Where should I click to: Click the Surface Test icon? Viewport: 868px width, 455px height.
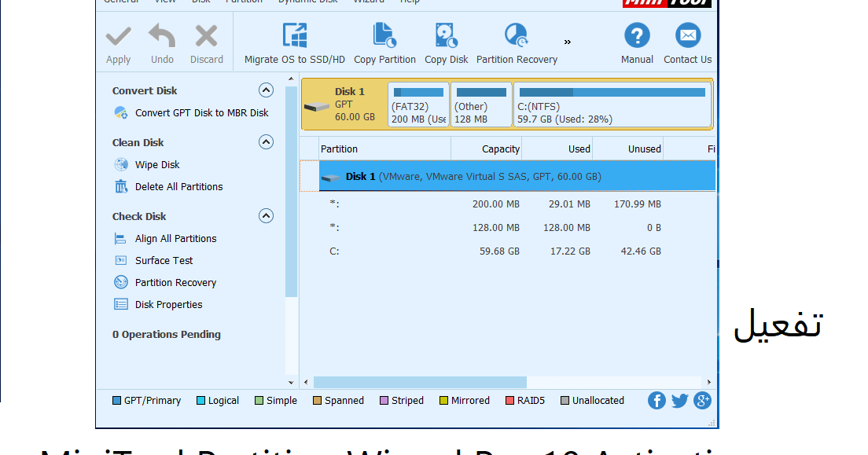point(120,260)
